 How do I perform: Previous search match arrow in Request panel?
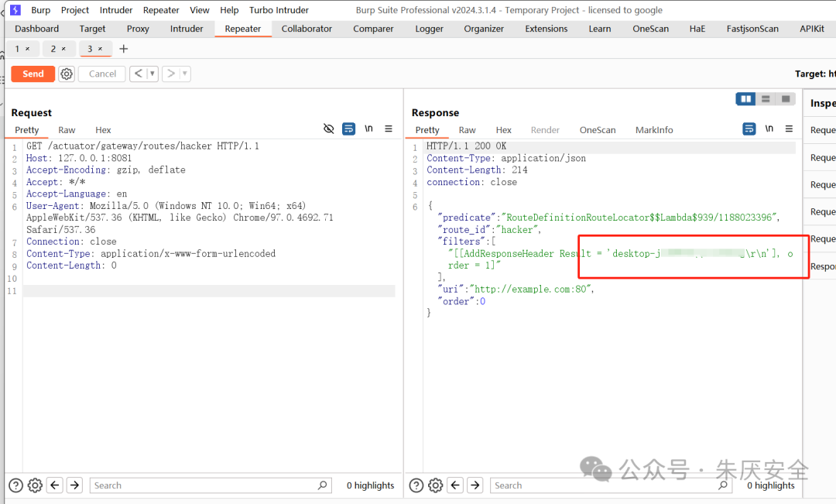click(55, 485)
